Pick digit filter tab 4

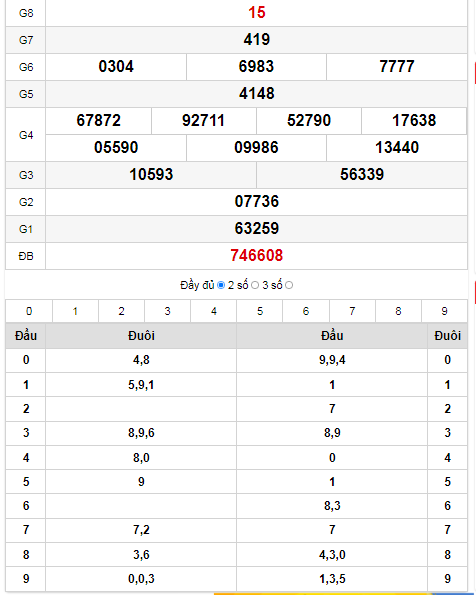pyautogui.click(x=214, y=311)
